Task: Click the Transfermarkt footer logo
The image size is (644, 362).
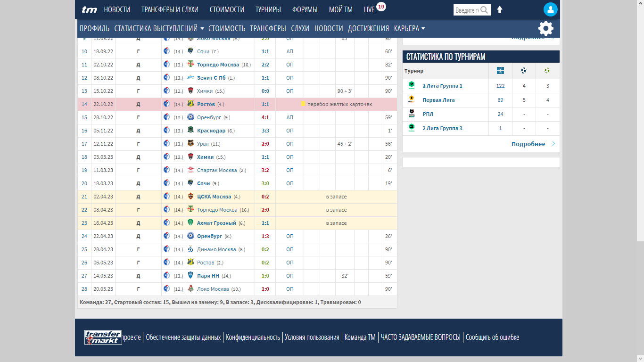Action: (x=103, y=337)
